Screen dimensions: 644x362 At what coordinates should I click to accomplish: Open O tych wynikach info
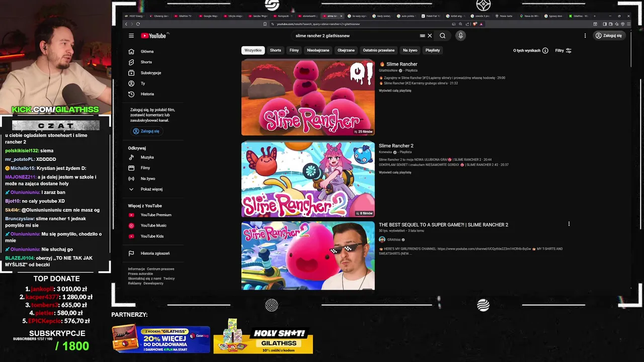tap(531, 50)
